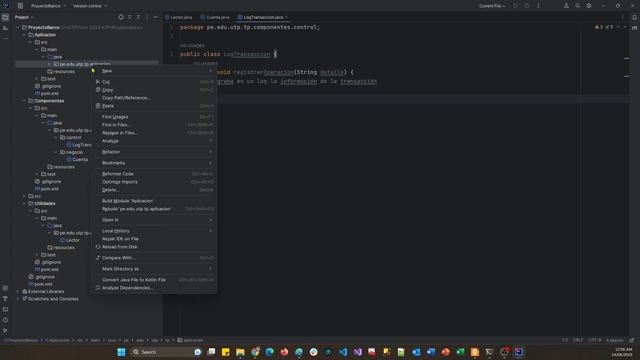Select LogTransaccion class in project tree
Screen dimensions: 640x360
[79, 145]
